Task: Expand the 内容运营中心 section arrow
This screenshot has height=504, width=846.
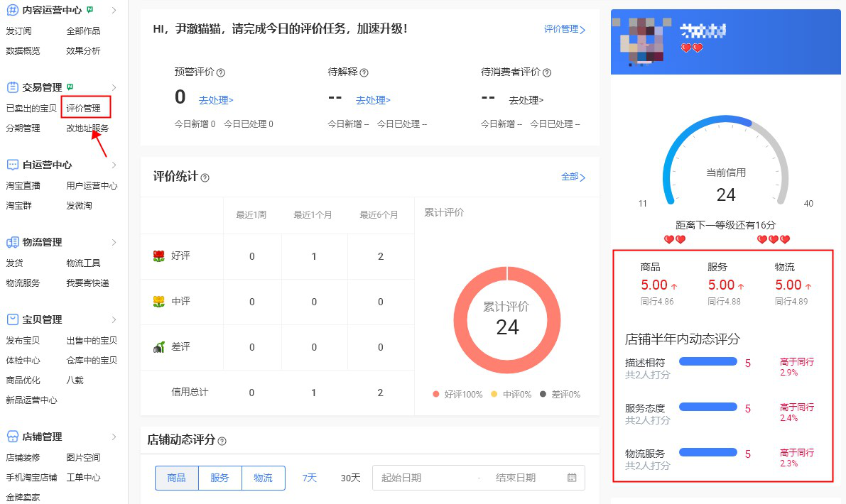Action: (114, 10)
